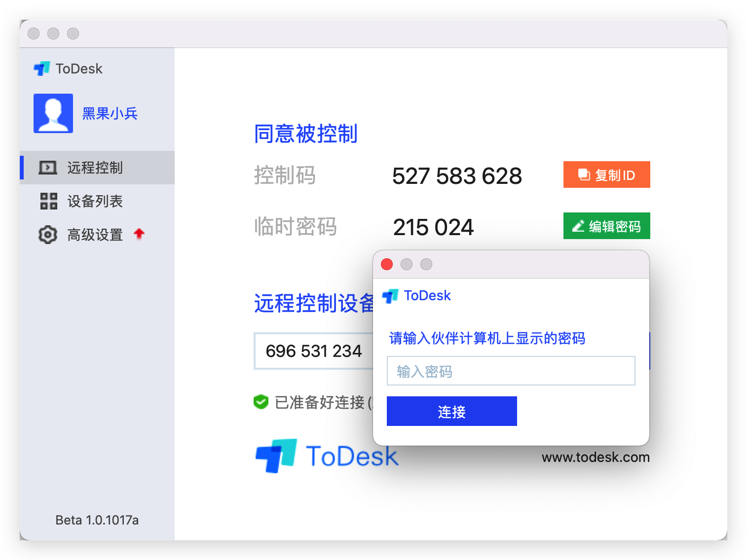Click the pencil icon inside 编辑密码
The height and width of the screenshot is (560, 747).
pos(578,226)
